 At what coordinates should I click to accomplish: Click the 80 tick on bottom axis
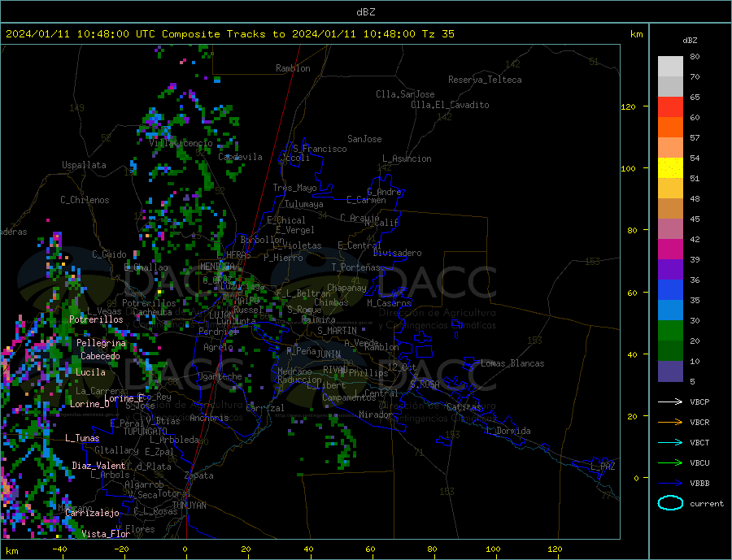coord(432,549)
